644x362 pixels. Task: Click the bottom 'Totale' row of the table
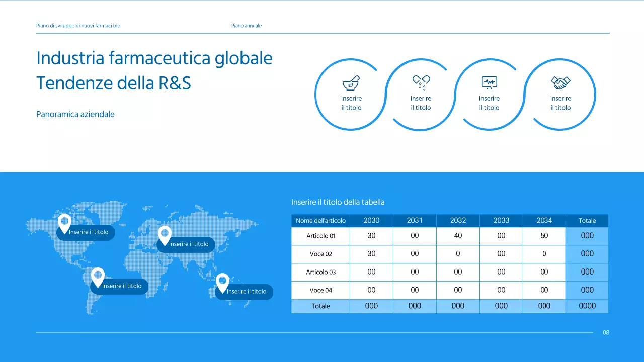point(320,306)
